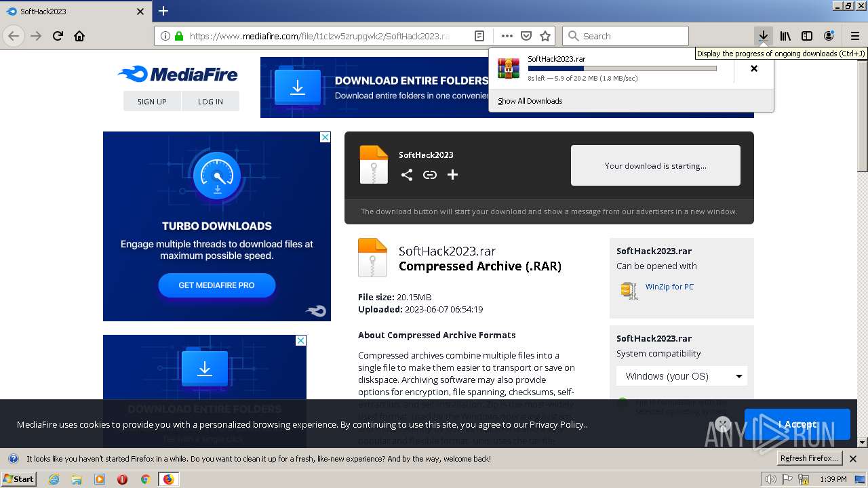Click the taskbar clock 1:39 PM
Screen dimensions: 868x488
click(833, 479)
